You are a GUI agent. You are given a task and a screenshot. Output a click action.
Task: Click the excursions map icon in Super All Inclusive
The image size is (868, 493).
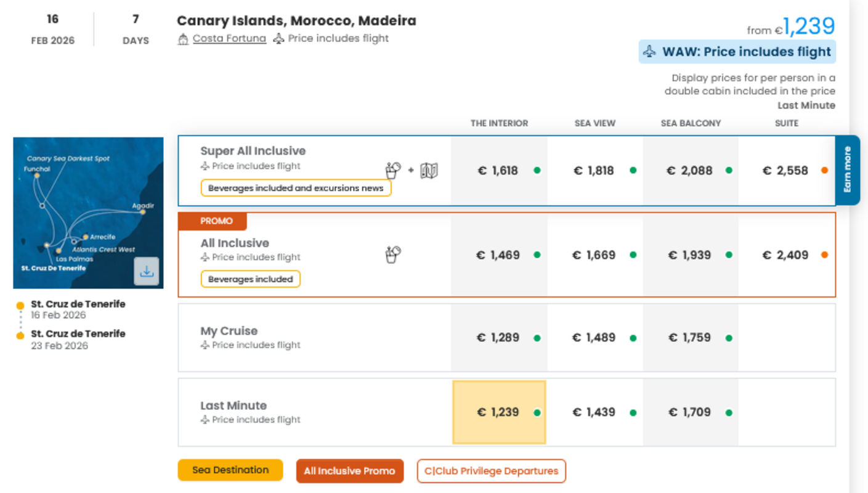[x=429, y=171]
